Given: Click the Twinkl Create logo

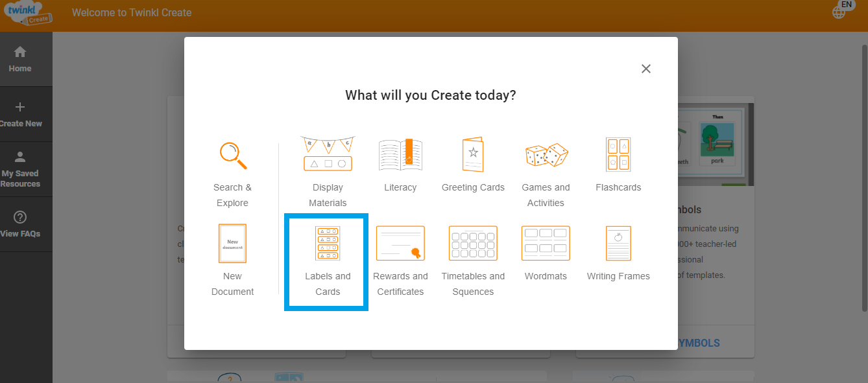Looking at the screenshot, I should pos(27,13).
